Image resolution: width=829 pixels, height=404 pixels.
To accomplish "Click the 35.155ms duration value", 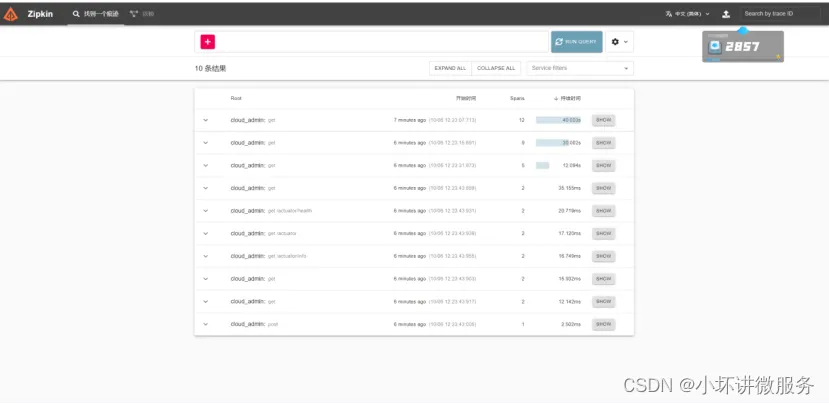I will (x=569, y=188).
